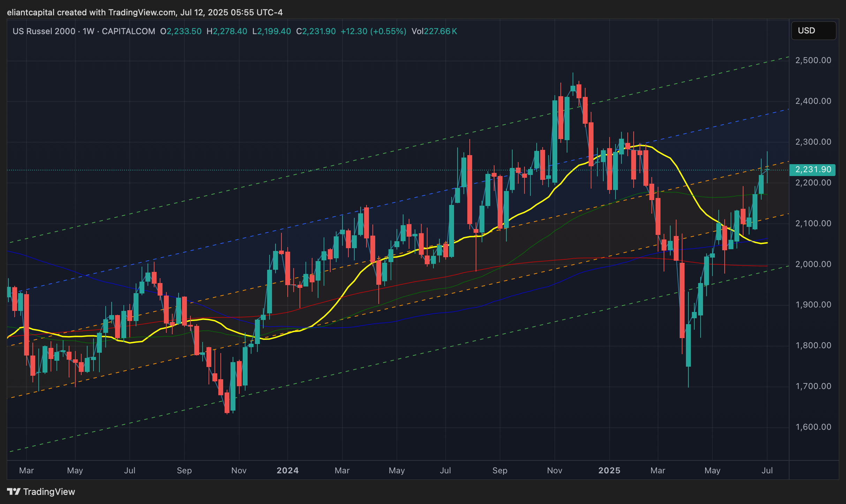Screen dimensions: 846x504
Task: Click the 2024 marker on the time axis
Action: point(287,471)
